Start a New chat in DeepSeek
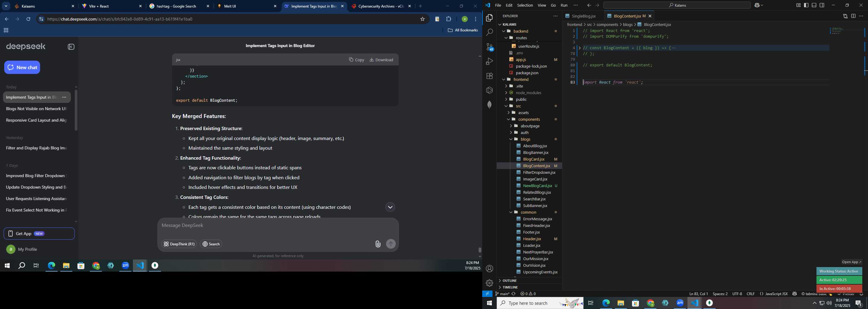The image size is (868, 309). click(22, 68)
